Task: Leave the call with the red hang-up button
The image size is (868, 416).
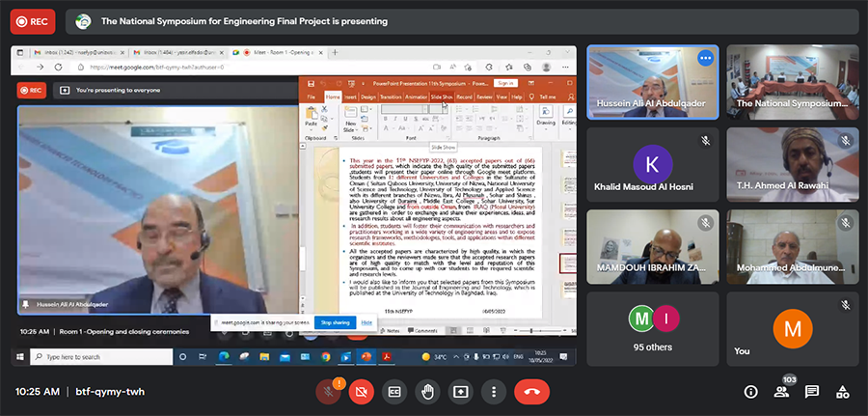Action: pyautogui.click(x=531, y=392)
